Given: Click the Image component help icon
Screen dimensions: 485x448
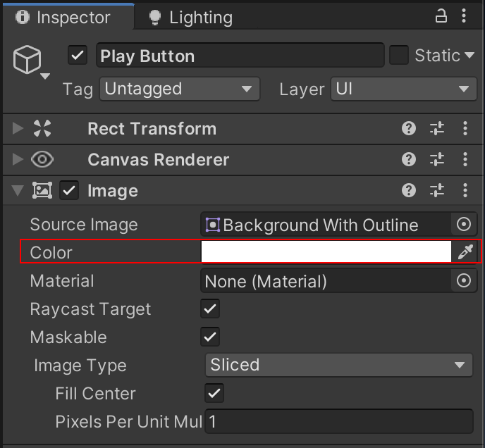Looking at the screenshot, I should click(x=409, y=190).
